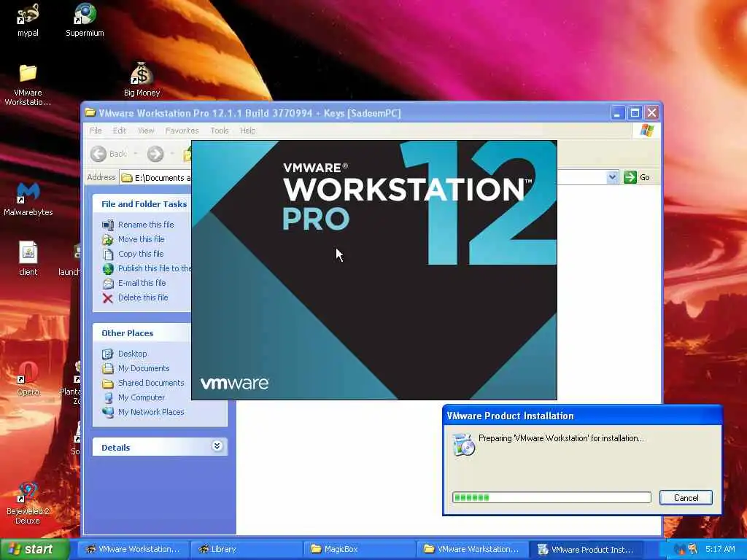
Task: Go to My Network Places
Action: click(x=150, y=412)
